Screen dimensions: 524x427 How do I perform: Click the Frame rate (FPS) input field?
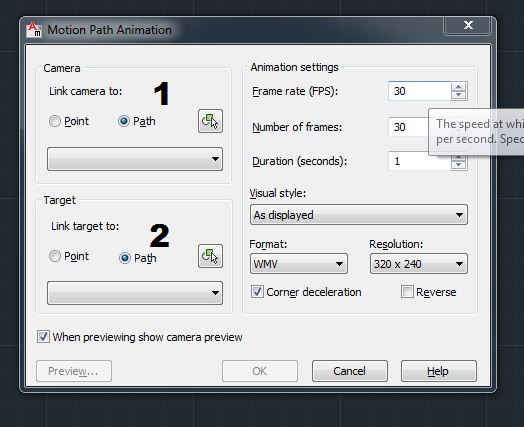[x=419, y=91]
